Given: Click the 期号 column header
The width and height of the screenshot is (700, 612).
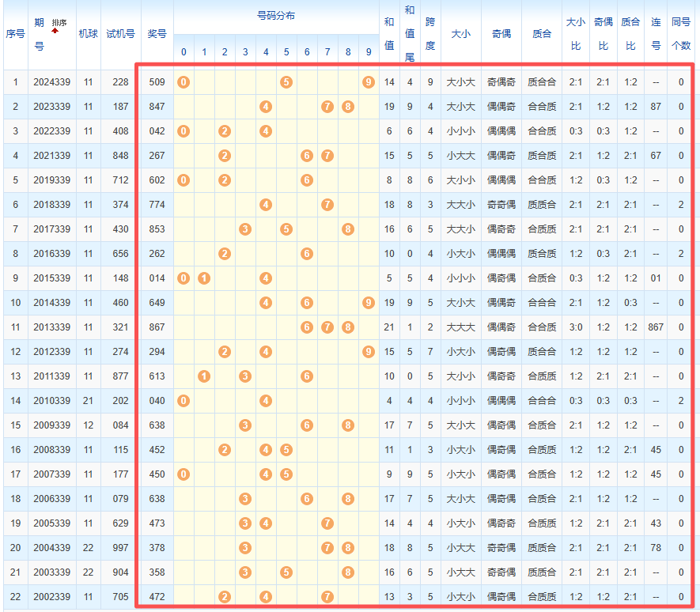Looking at the screenshot, I should pos(40,34).
